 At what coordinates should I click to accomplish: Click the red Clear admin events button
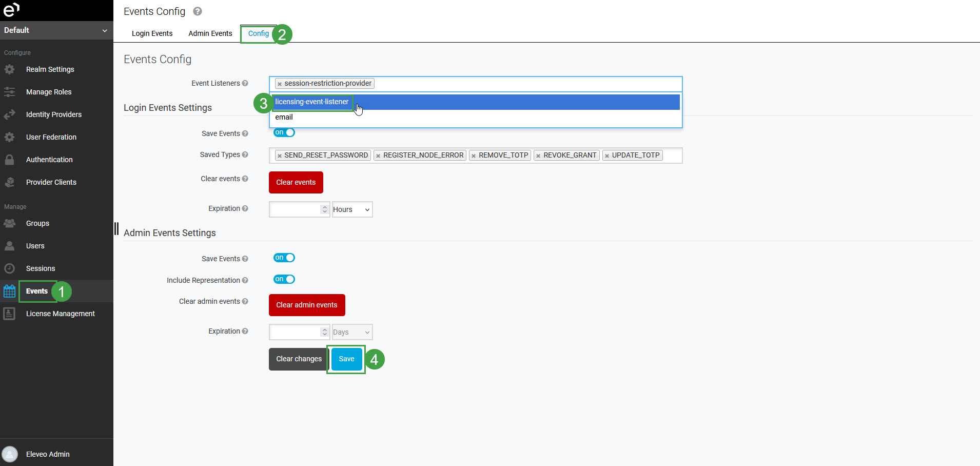pos(307,305)
